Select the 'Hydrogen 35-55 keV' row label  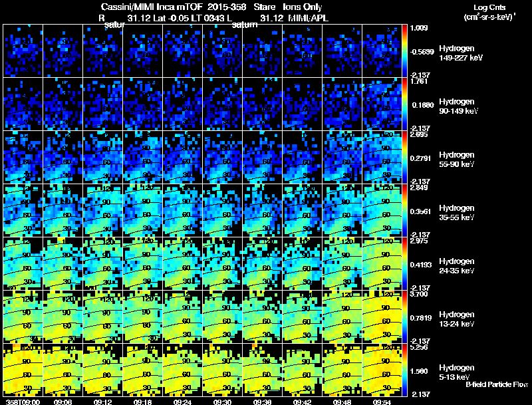coord(457,212)
